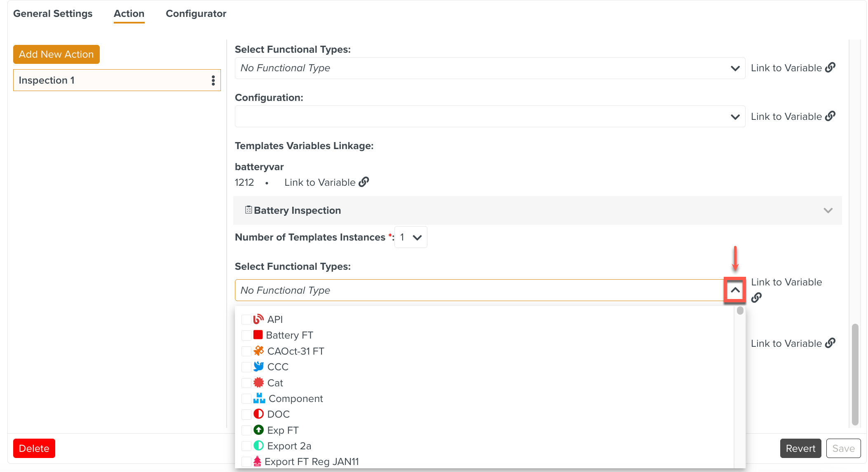
Task: Click the Battery Inspection clipboard icon
Action: (x=248, y=210)
